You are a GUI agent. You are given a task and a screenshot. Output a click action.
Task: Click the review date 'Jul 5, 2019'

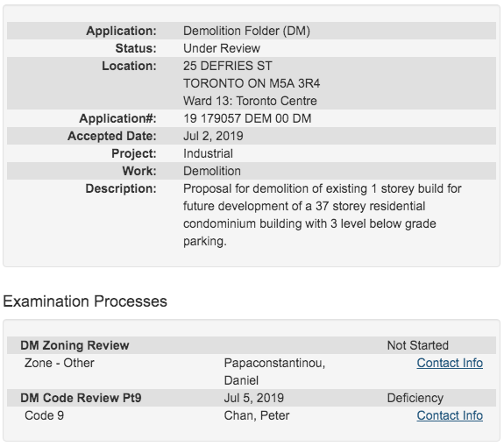254,398
